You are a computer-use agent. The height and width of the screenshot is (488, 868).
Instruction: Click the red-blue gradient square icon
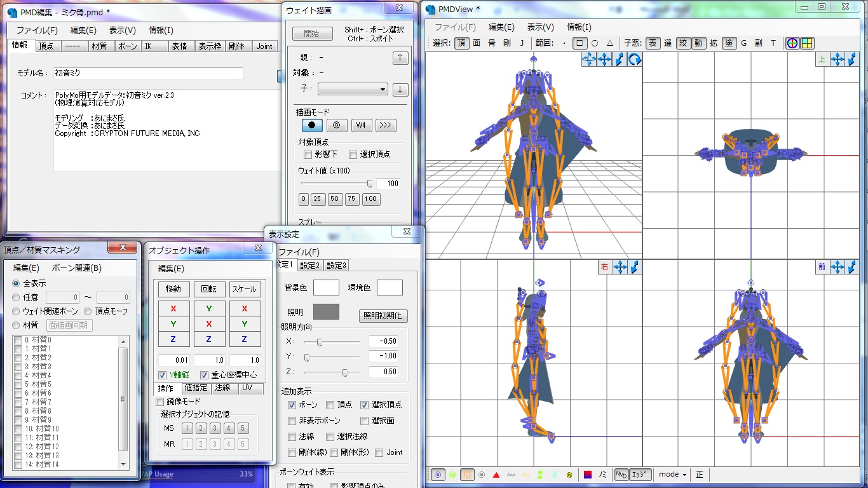point(588,475)
